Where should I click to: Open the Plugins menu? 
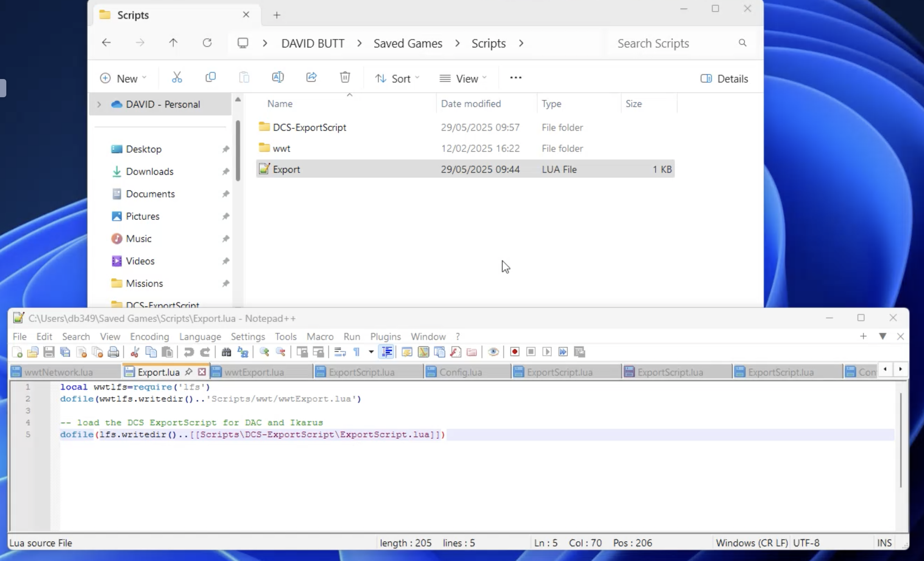click(x=385, y=336)
